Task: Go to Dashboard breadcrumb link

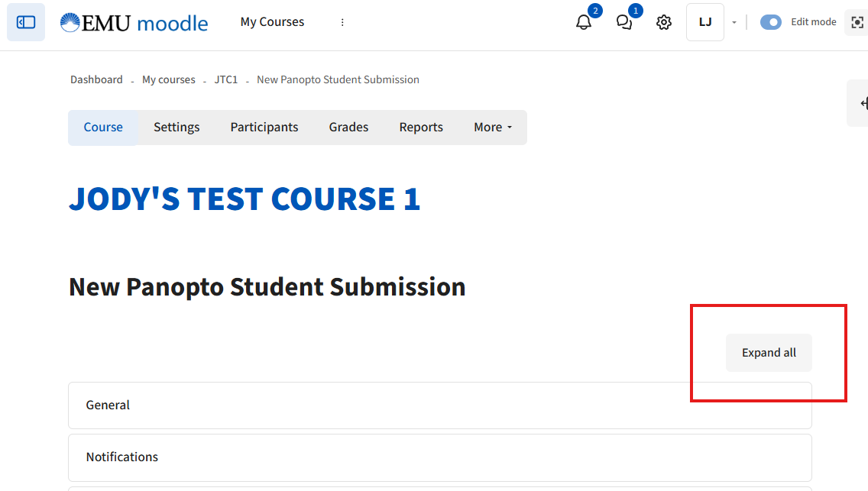Action: click(x=96, y=79)
